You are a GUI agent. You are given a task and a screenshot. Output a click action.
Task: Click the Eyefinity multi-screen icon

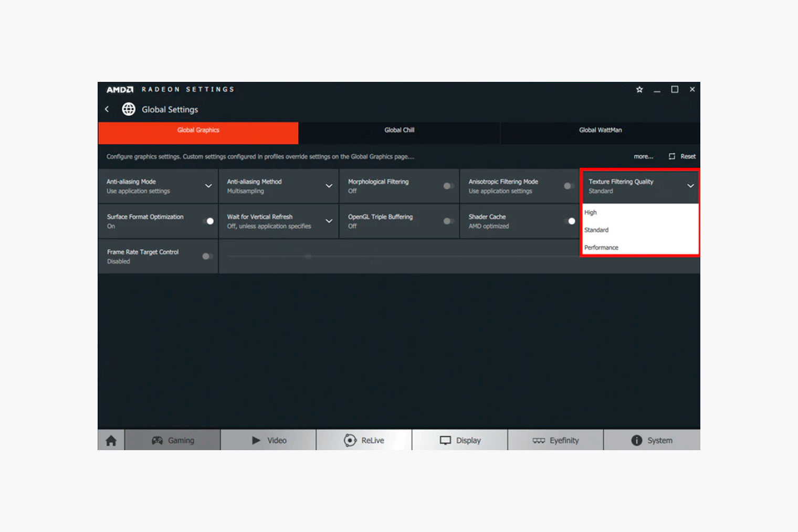coord(539,441)
